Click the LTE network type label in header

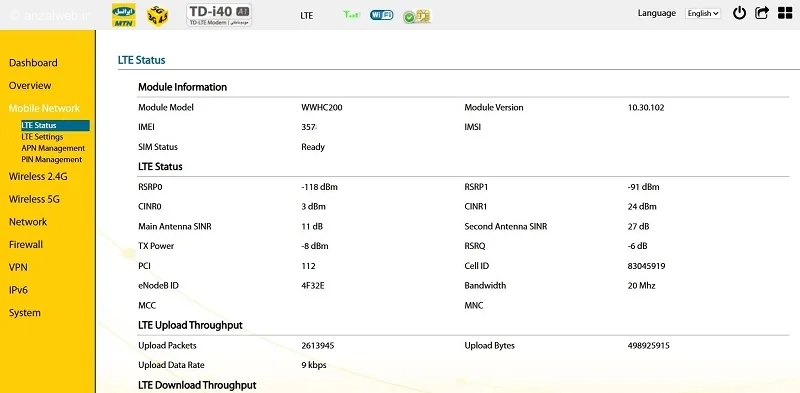click(x=307, y=15)
